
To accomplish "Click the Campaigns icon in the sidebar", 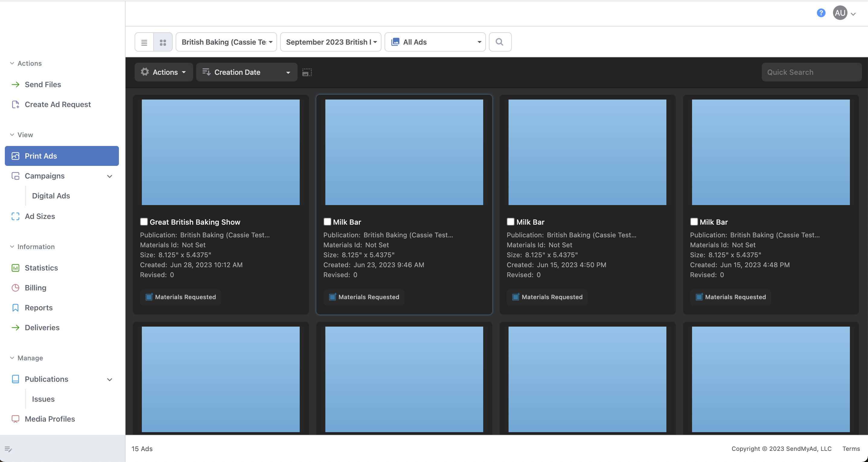I will [x=15, y=176].
